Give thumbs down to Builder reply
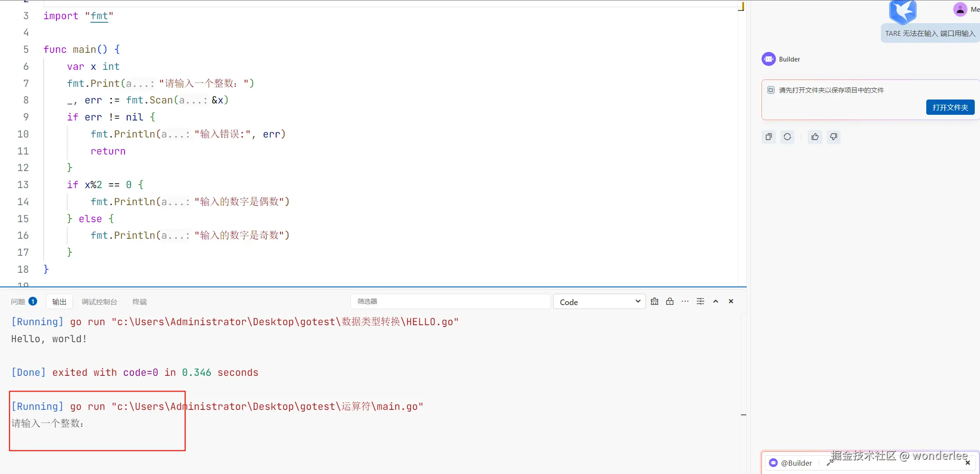 834,137
